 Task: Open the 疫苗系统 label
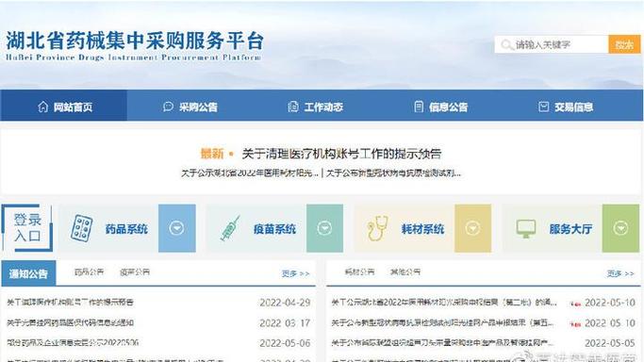coord(274,229)
